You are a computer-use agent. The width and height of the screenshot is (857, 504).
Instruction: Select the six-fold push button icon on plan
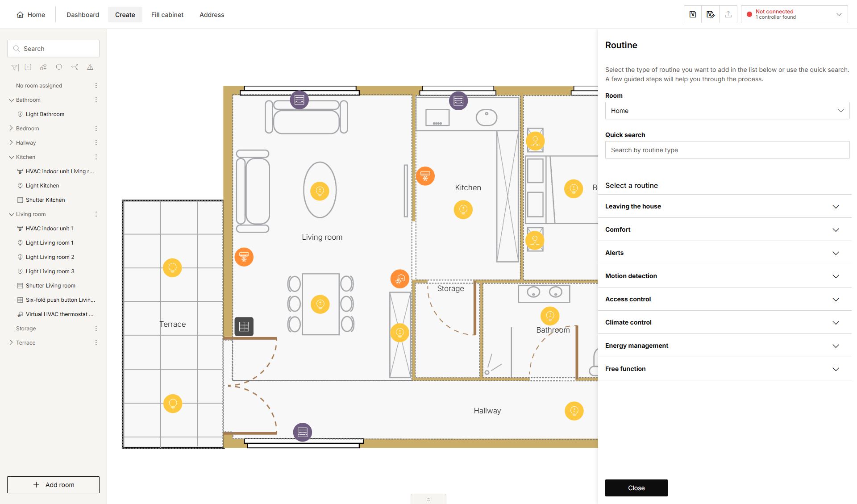[x=244, y=326]
